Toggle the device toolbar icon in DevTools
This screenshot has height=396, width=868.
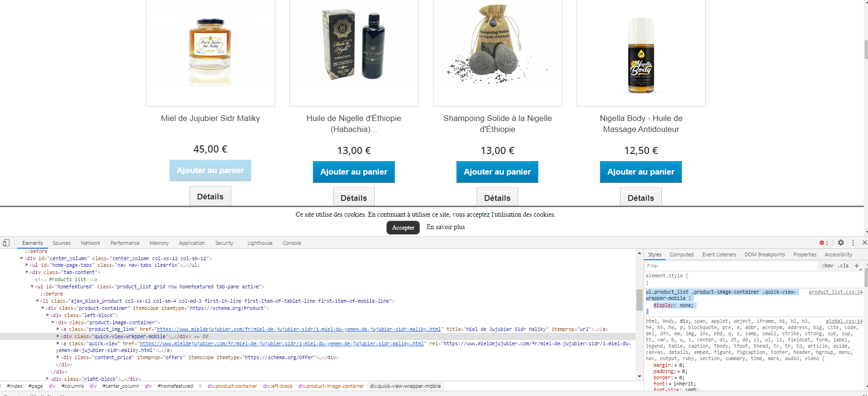point(6,242)
